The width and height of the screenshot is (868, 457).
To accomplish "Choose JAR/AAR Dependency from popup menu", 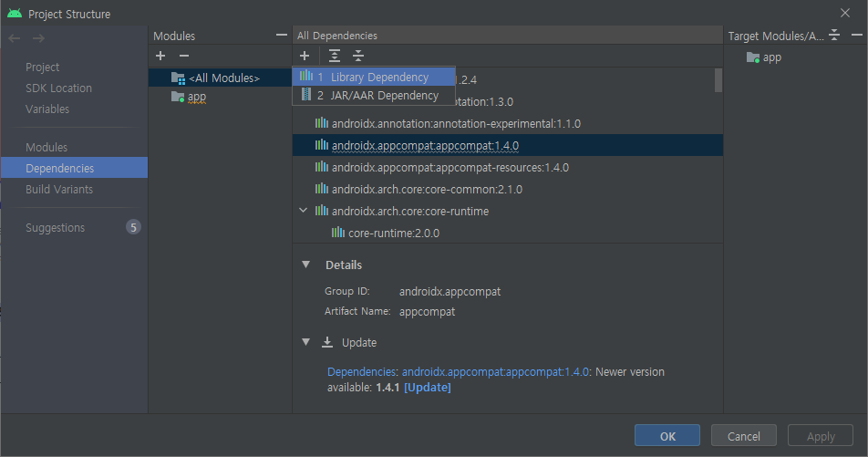I will 374,95.
